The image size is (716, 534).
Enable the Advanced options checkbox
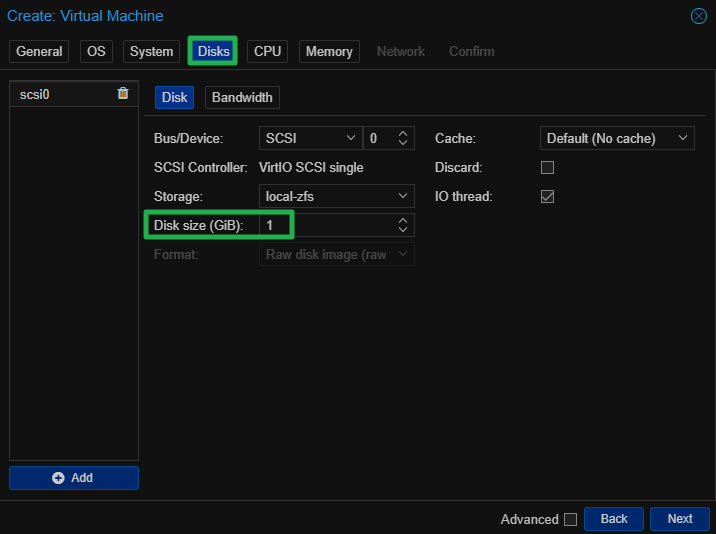[570, 519]
